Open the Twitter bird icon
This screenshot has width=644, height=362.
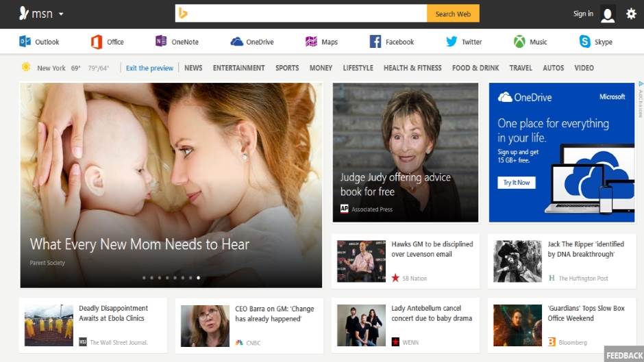click(x=451, y=42)
